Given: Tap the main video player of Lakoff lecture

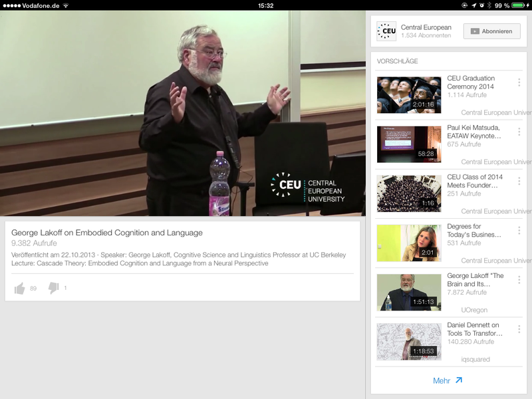Looking at the screenshot, I should (x=183, y=113).
